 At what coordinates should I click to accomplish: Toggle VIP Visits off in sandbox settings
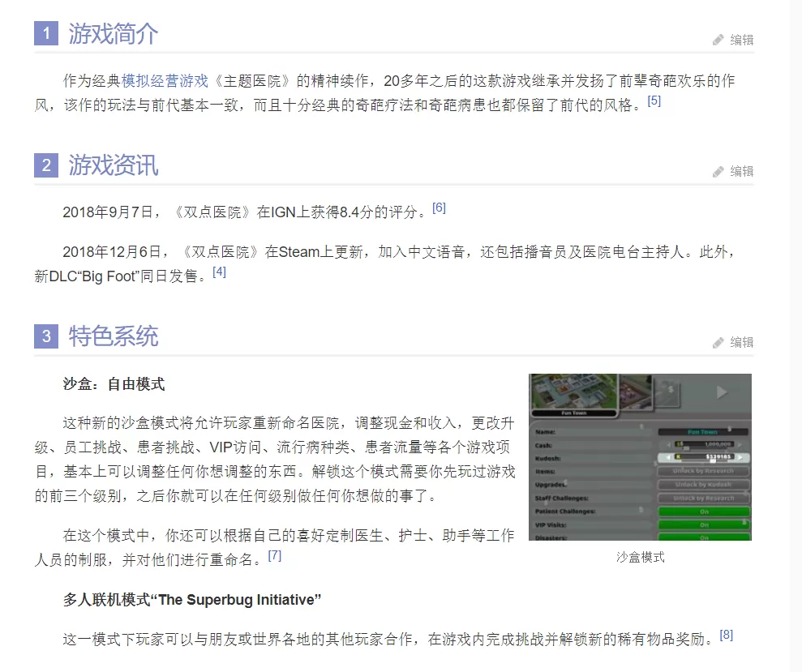click(x=704, y=525)
